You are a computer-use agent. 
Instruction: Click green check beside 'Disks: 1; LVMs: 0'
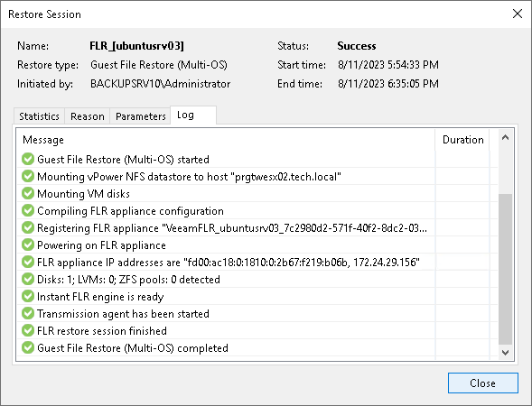(28, 279)
